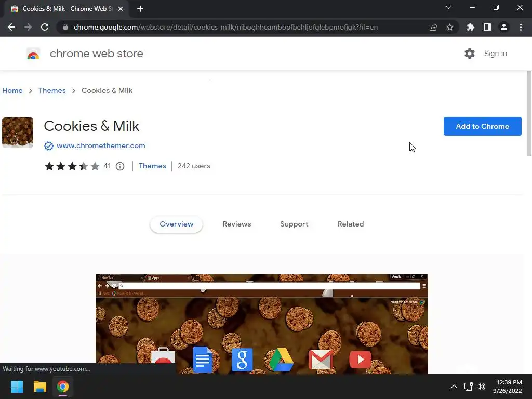Viewport: 532px width, 399px height.
Task: Visit the www.chromethemer.com publisher link
Action: (101, 145)
